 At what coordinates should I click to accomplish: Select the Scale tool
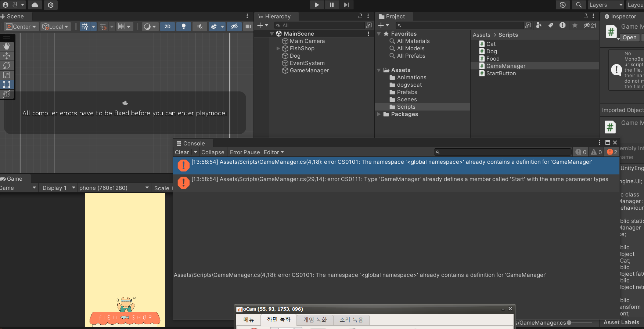pos(7,75)
